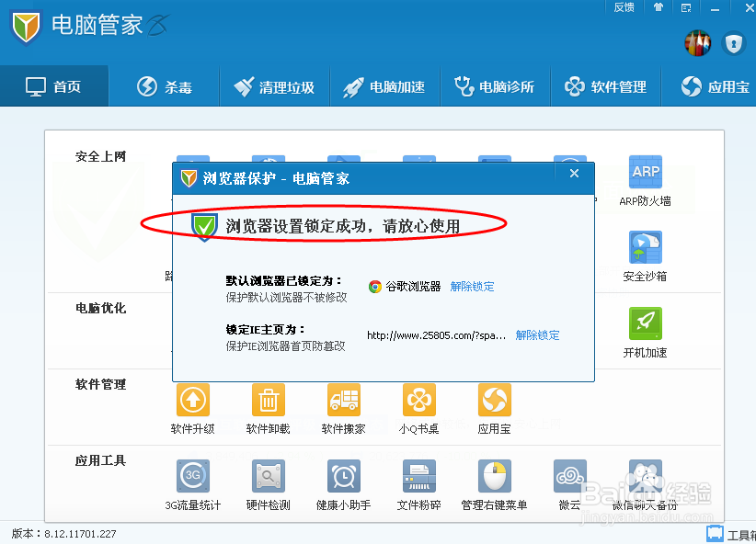
Task: Open 微信聊天备份 chat backup
Action: coord(645,475)
